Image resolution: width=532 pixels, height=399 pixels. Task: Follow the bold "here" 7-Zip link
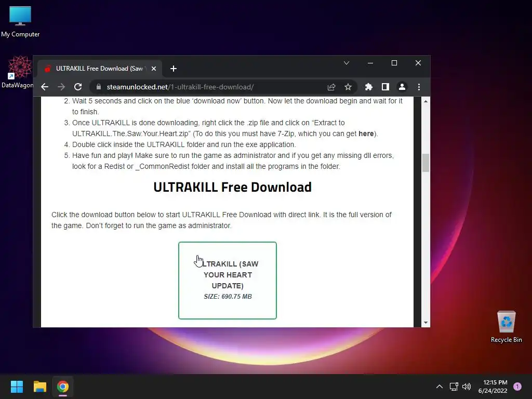pyautogui.click(x=366, y=134)
